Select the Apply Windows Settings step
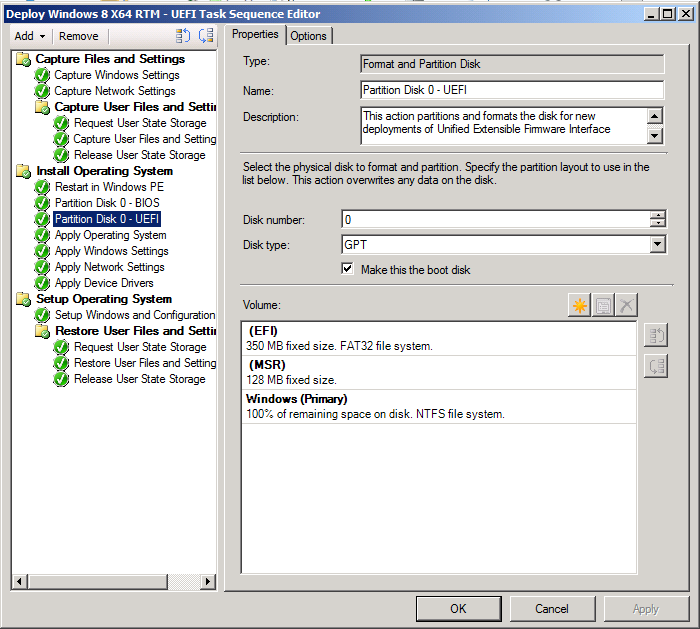700x629 pixels. tap(112, 251)
